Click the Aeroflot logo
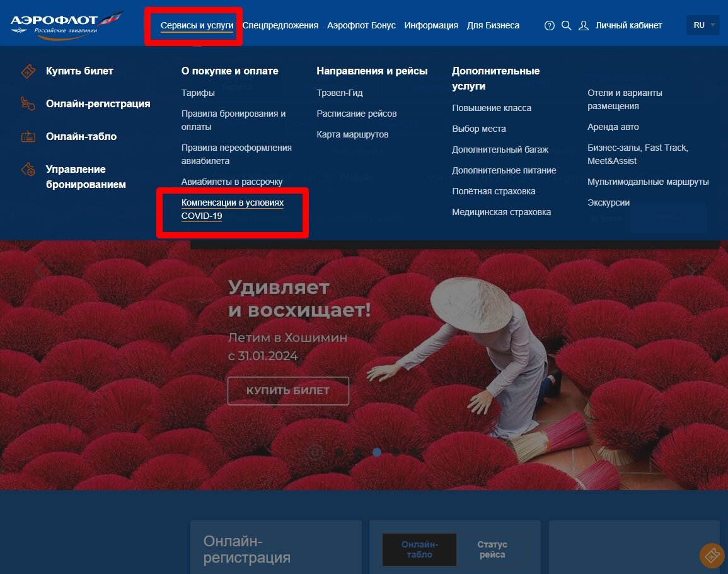Screen dimensions: 728x574 tap(66, 25)
